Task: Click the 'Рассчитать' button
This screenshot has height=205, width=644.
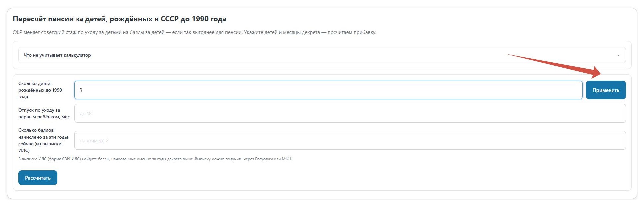Action: [x=38, y=178]
